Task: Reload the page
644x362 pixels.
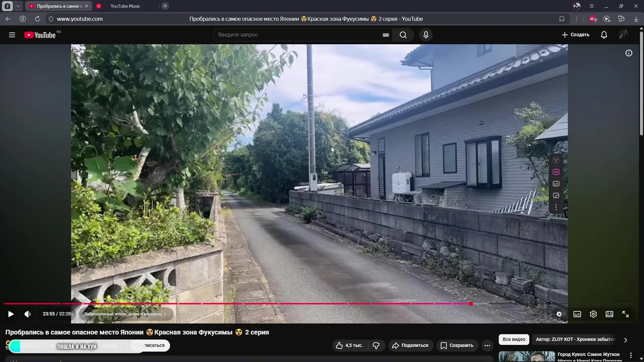Action: click(37, 19)
